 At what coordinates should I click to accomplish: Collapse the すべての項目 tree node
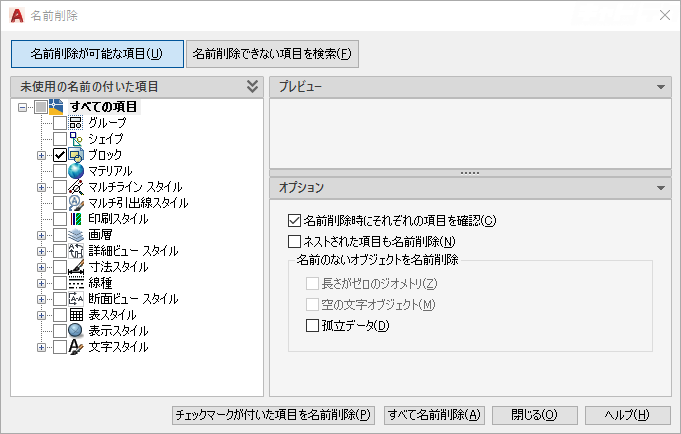(x=22, y=107)
